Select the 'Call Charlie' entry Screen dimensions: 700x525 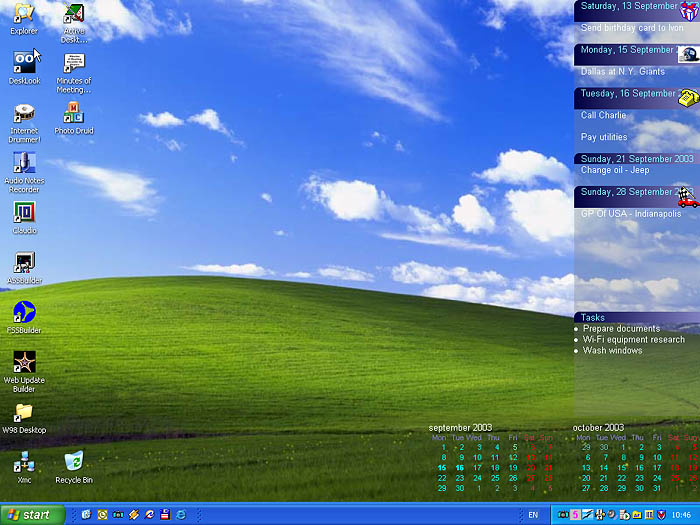pyautogui.click(x=603, y=115)
